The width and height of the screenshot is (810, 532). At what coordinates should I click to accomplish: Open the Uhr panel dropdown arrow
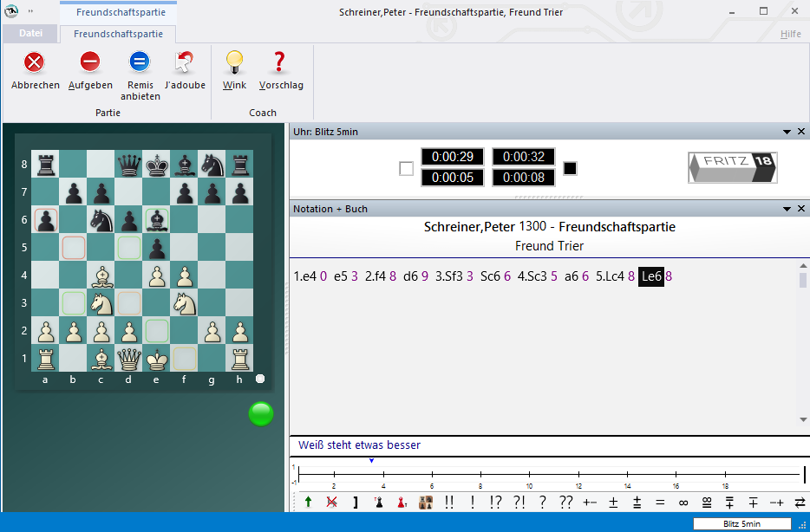pos(787,132)
